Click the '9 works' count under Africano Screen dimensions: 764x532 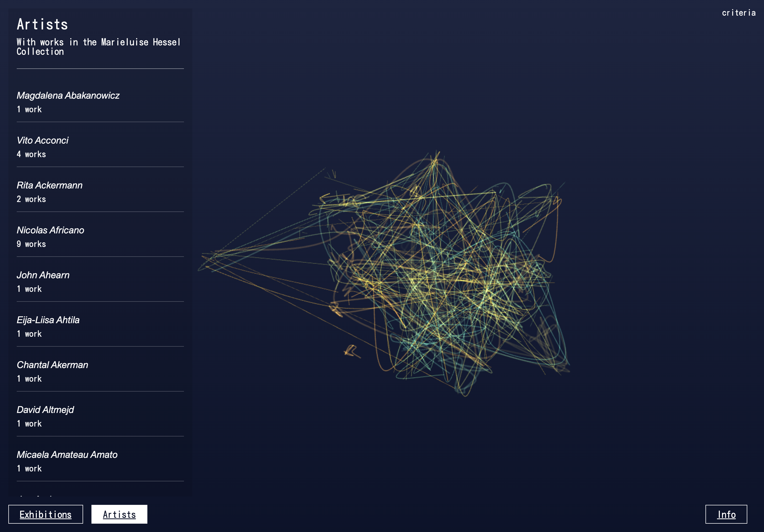tap(31, 244)
